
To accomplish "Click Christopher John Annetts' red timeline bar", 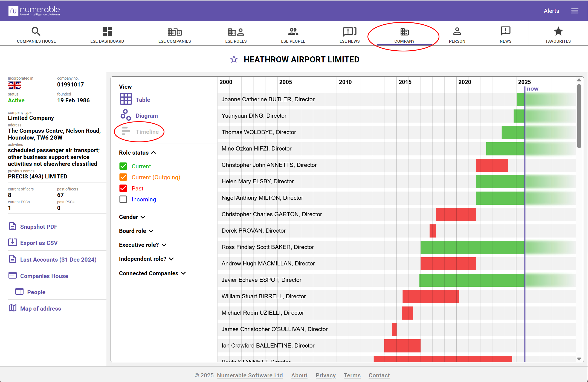I will (492, 165).
